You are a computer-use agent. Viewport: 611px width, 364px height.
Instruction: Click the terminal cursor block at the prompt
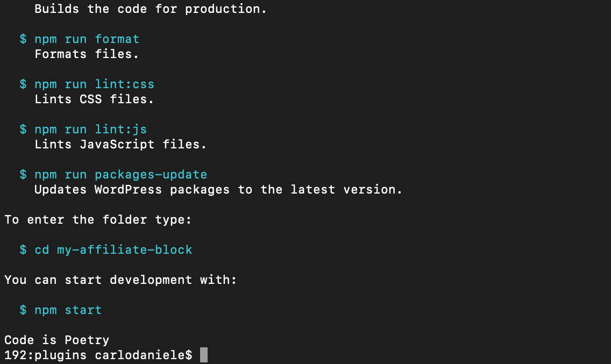[203, 355]
